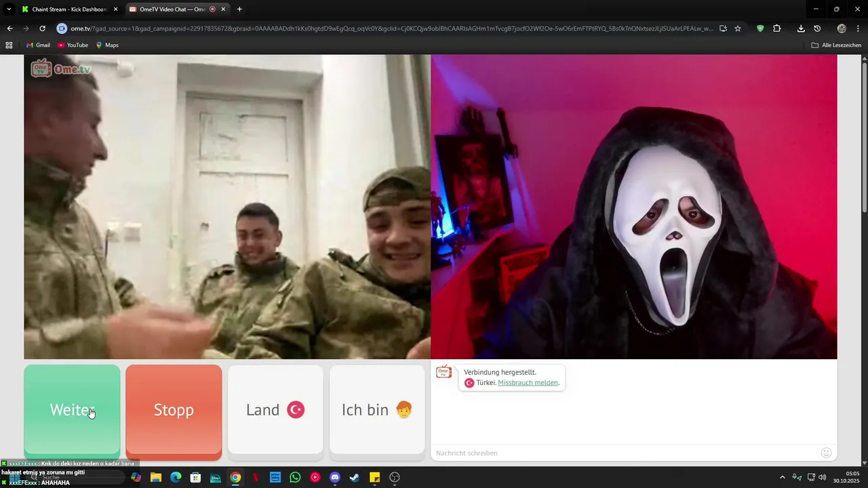The image size is (868, 488).
Task: Click the ome.tv address bar URL
Action: 392,28
